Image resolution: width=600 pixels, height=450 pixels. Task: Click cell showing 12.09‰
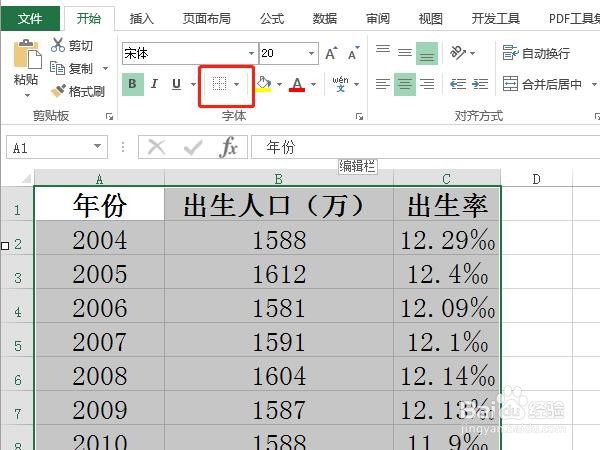click(x=447, y=308)
